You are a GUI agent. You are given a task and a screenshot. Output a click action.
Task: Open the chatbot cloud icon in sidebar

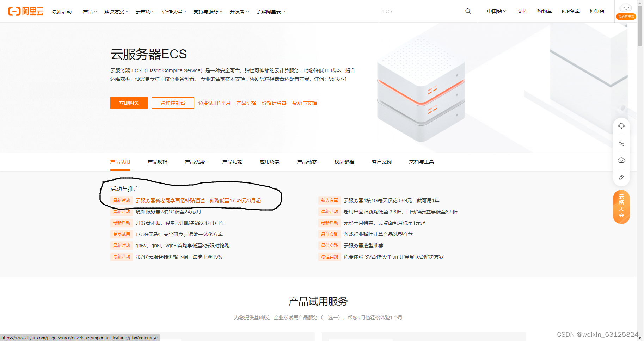[621, 160]
